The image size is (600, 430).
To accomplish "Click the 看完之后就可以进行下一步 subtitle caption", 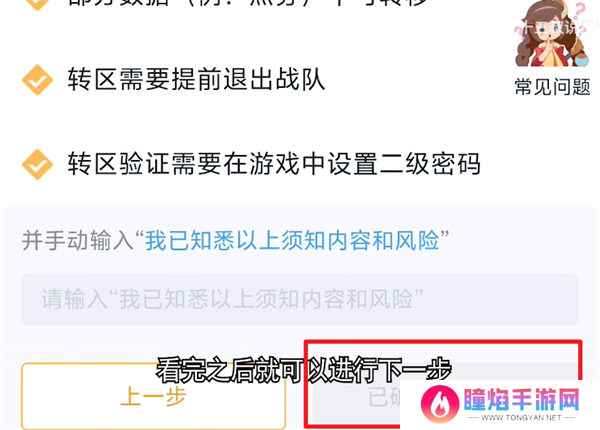I will [x=304, y=370].
